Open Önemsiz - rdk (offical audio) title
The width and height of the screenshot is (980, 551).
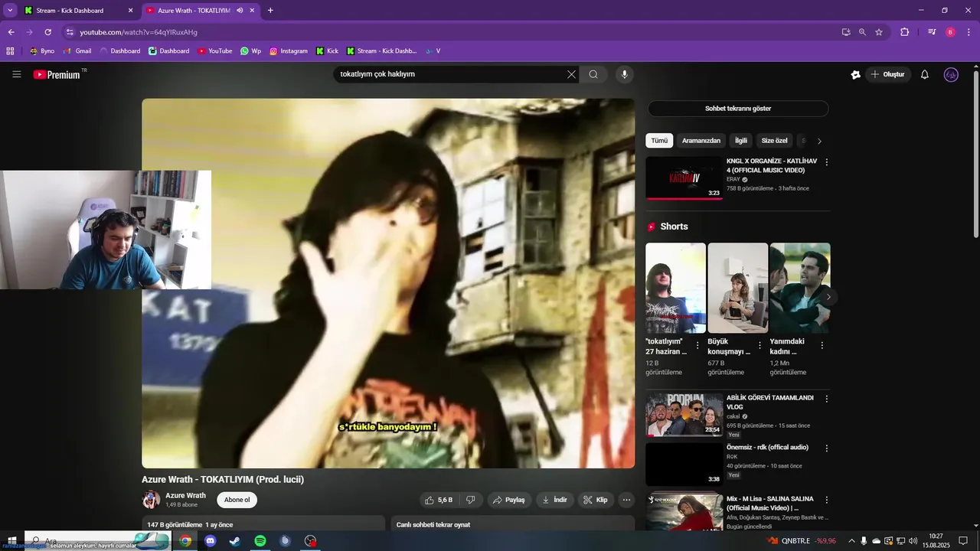[x=767, y=447]
